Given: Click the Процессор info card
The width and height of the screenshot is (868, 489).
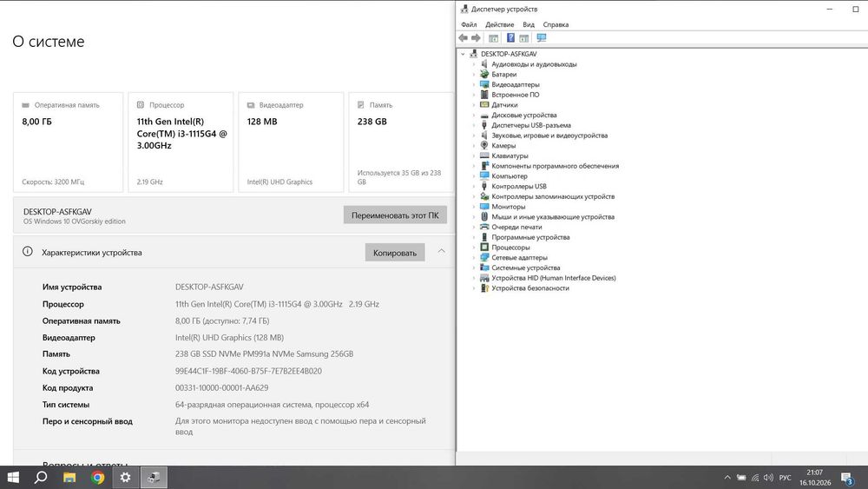Looking at the screenshot, I should [181, 142].
